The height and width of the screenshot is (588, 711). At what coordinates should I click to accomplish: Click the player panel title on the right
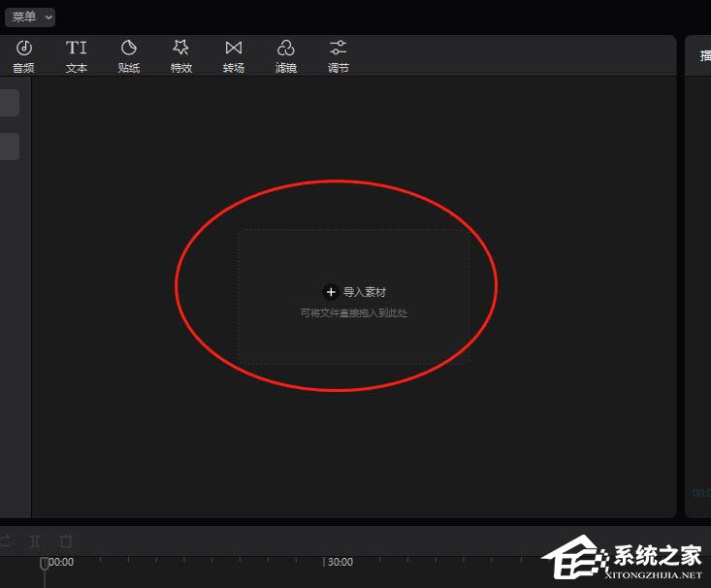(x=704, y=56)
